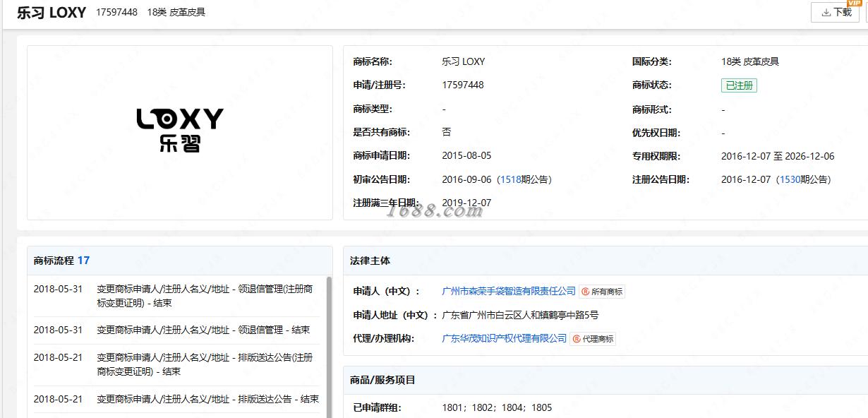Click the 下载 download button
Image resolution: width=868 pixels, height=418 pixels.
[x=835, y=12]
